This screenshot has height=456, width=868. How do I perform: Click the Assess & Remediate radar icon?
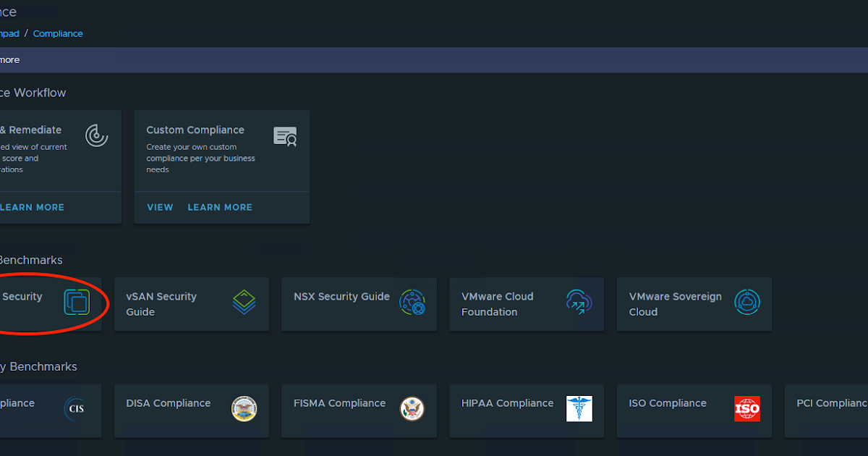(96, 135)
